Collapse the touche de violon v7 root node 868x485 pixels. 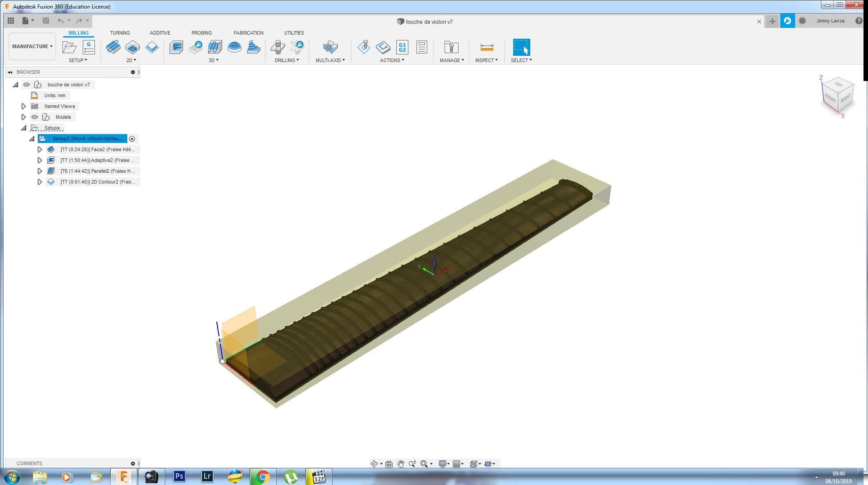(x=16, y=85)
